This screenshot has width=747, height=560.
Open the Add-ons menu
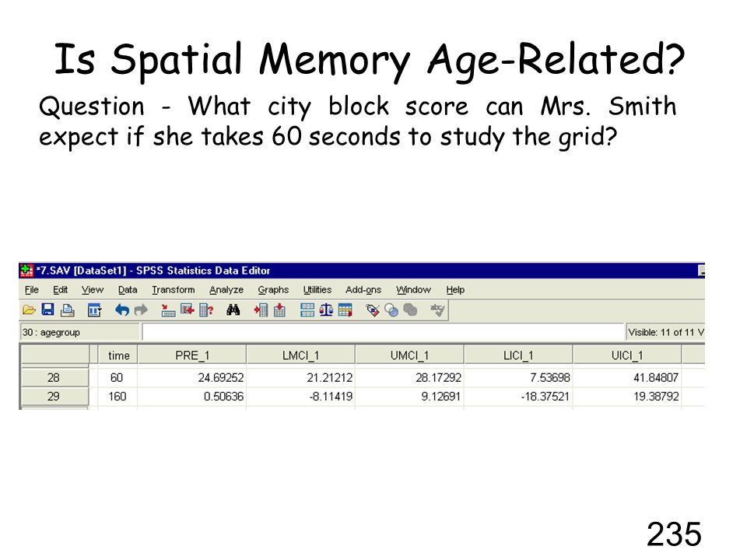click(363, 289)
